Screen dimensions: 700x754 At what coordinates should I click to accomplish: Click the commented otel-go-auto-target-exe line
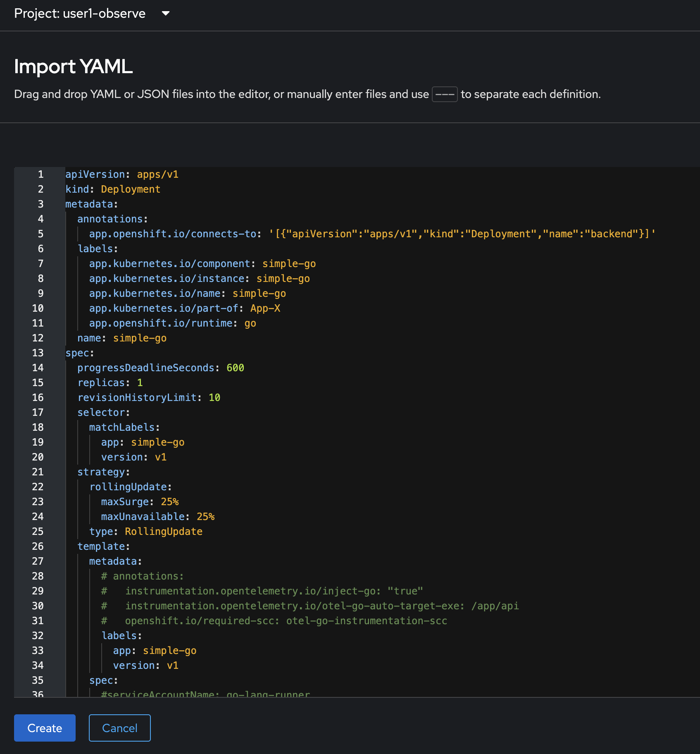310,606
